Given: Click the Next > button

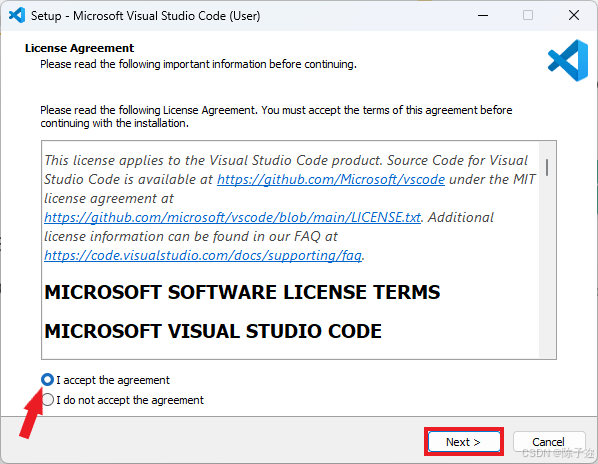Looking at the screenshot, I should [463, 442].
